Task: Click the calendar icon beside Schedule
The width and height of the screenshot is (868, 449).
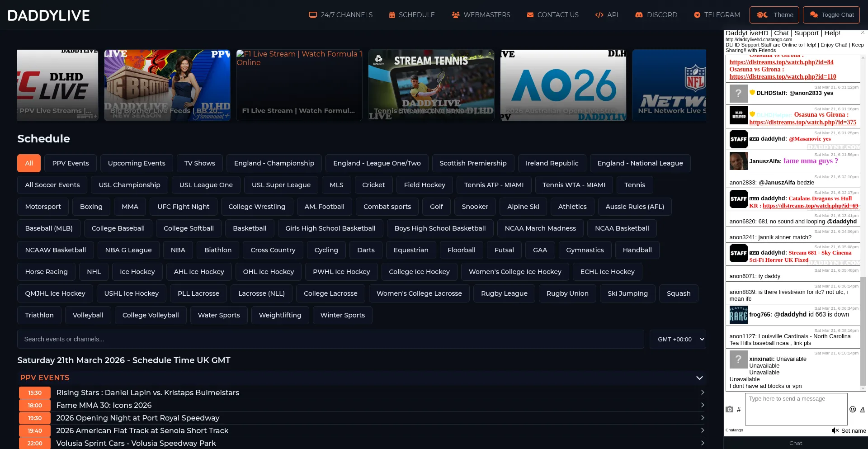Action: [392, 15]
